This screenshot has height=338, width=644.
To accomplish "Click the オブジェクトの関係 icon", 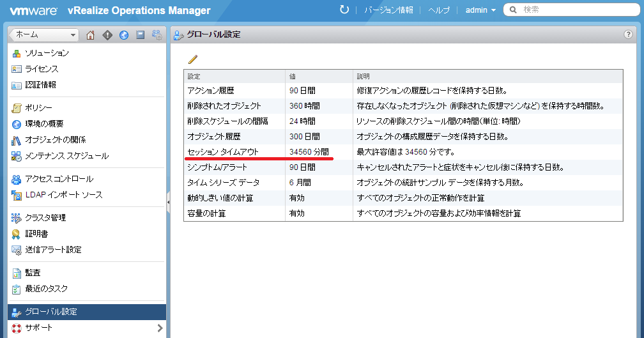I will click(17, 140).
